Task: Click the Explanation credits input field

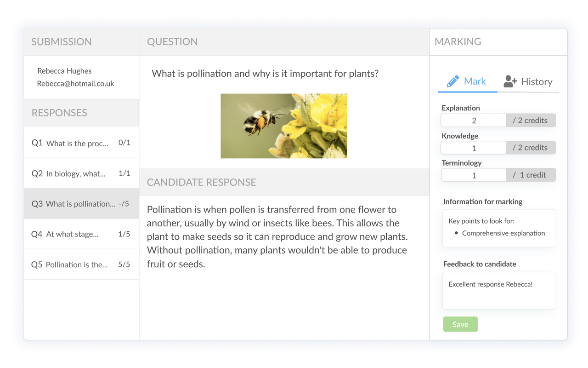Action: 474,121
